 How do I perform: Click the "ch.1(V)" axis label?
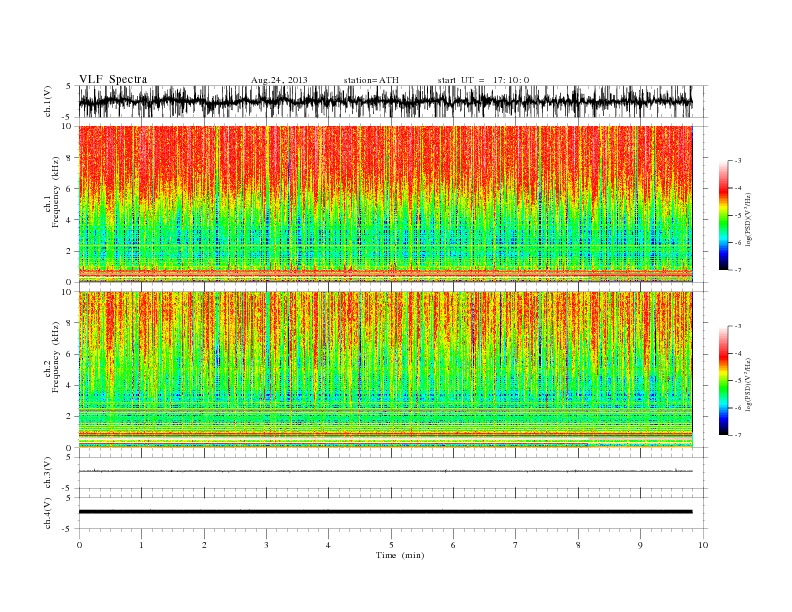click(48, 102)
